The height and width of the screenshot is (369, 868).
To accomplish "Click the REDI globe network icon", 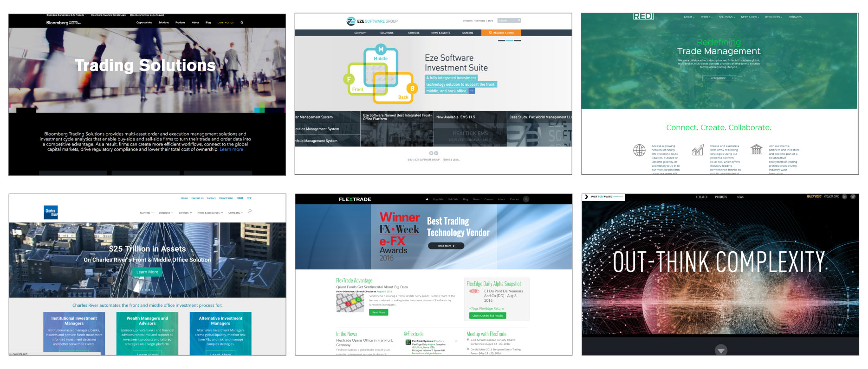I will (x=639, y=150).
